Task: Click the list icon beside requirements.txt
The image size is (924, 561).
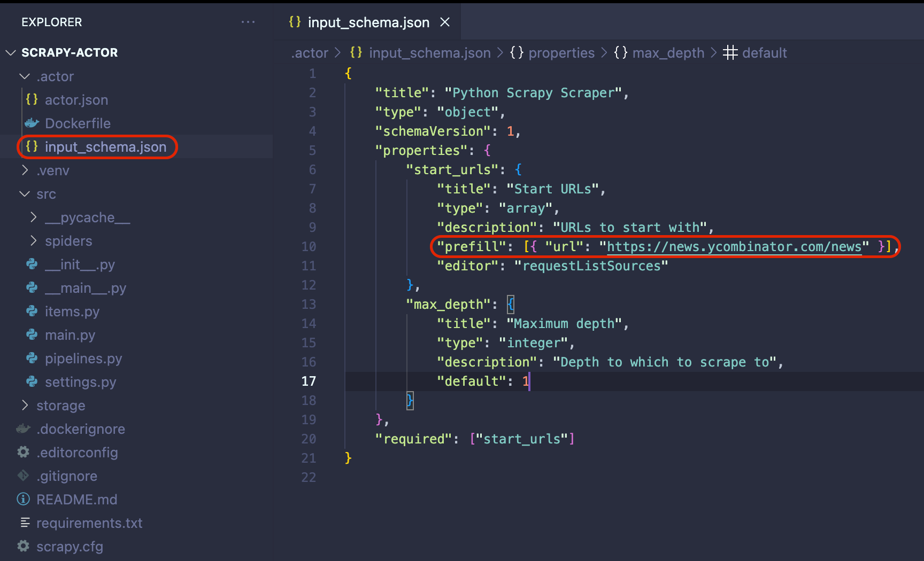Action: (x=22, y=523)
